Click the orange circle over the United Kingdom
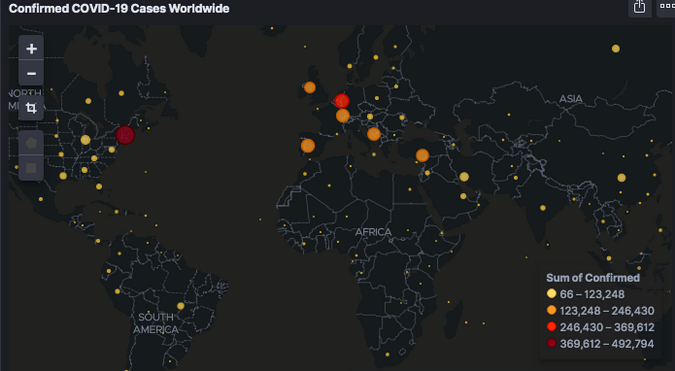 (x=310, y=87)
